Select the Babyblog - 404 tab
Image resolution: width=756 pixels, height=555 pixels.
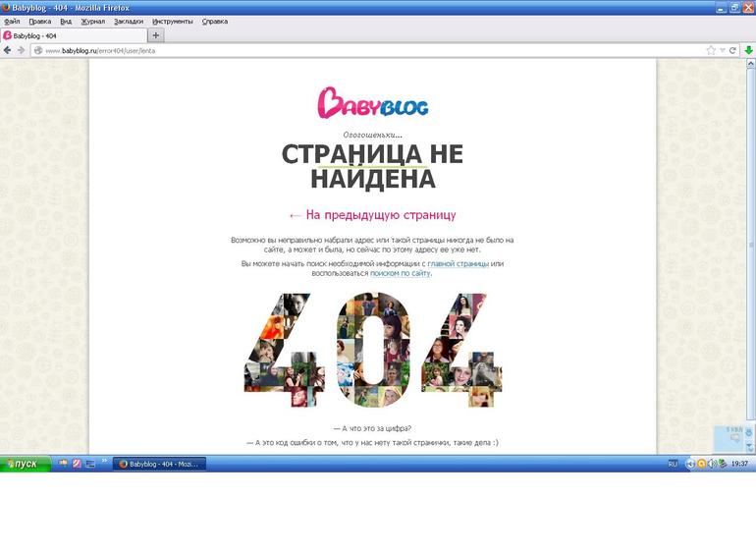[74, 35]
